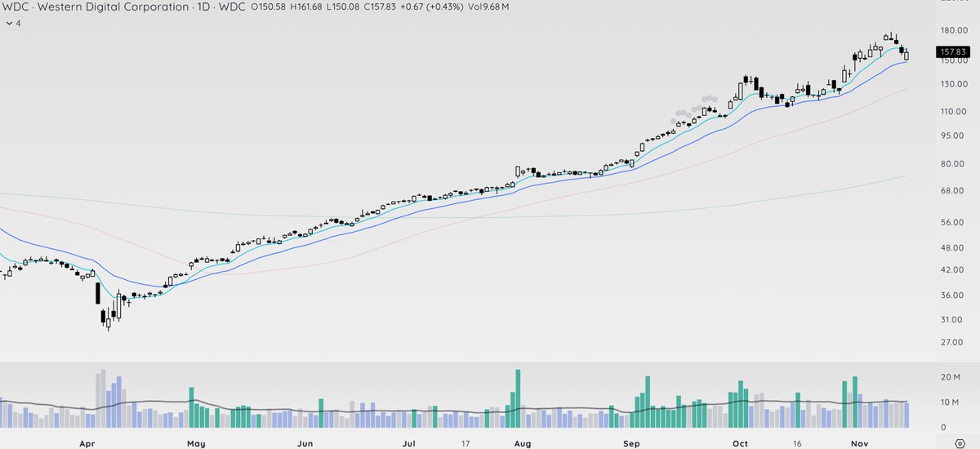Click the Apr label on time axis
The image size is (980, 449).
(86, 445)
